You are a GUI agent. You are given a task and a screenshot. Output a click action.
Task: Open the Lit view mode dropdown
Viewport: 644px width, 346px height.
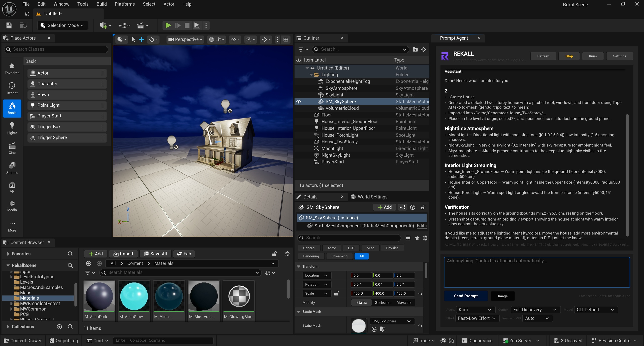(217, 39)
